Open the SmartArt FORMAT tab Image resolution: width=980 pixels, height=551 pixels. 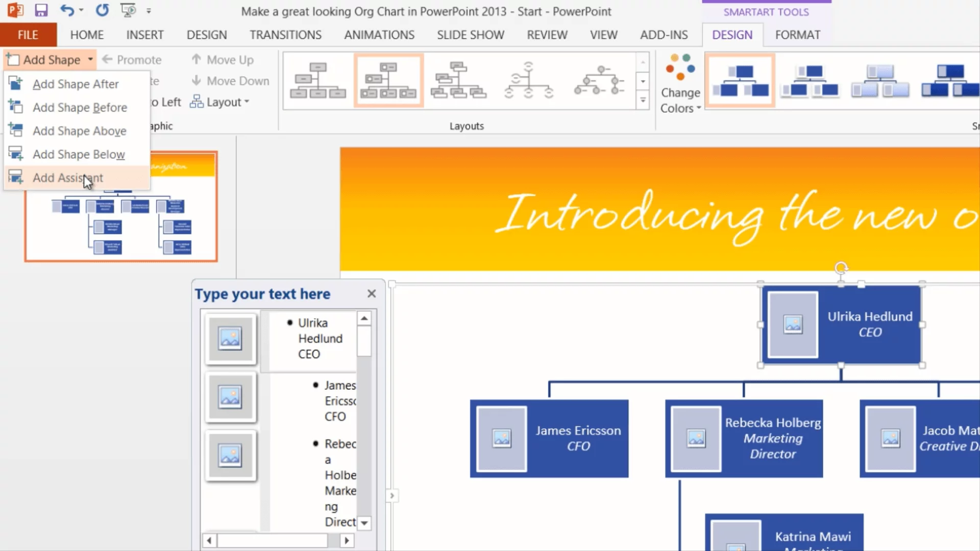click(797, 35)
